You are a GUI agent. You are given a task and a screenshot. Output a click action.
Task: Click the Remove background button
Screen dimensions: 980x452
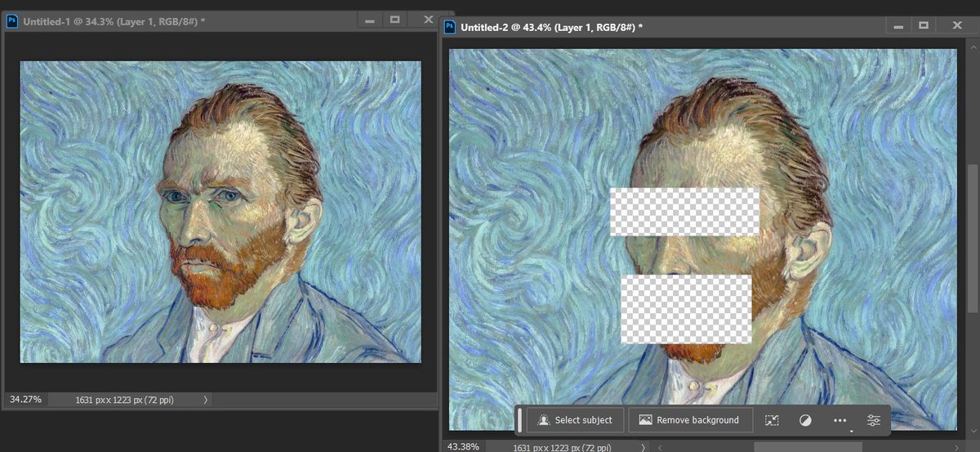tap(689, 420)
